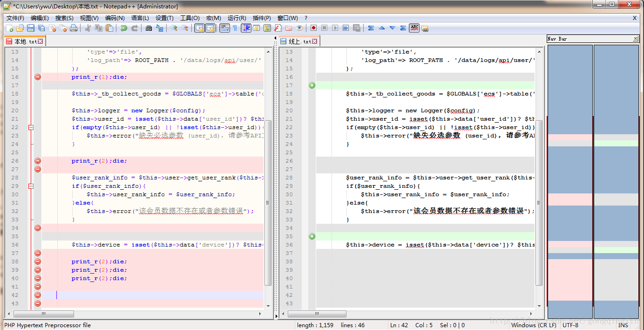
Task: Toggle ABC spell check icon
Action: point(414,28)
